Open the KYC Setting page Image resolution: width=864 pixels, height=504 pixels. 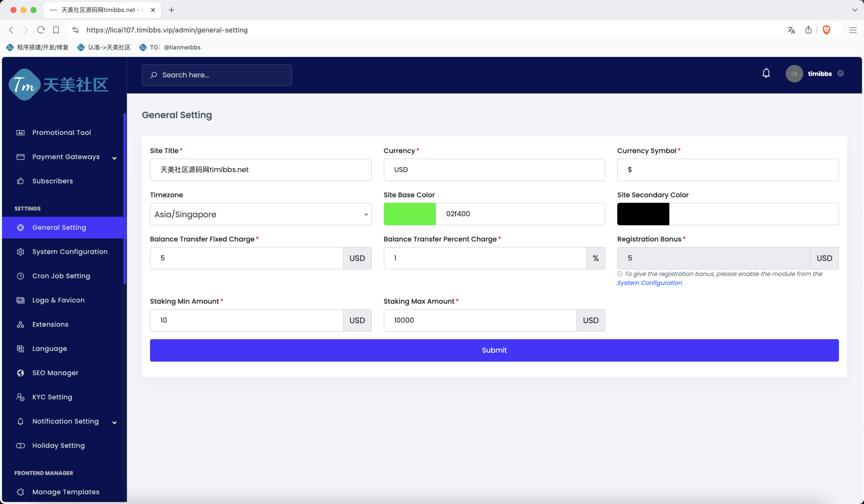click(x=52, y=397)
